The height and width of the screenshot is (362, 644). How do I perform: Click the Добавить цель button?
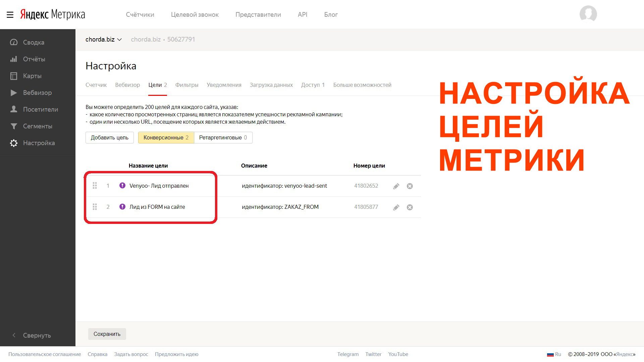[110, 137]
